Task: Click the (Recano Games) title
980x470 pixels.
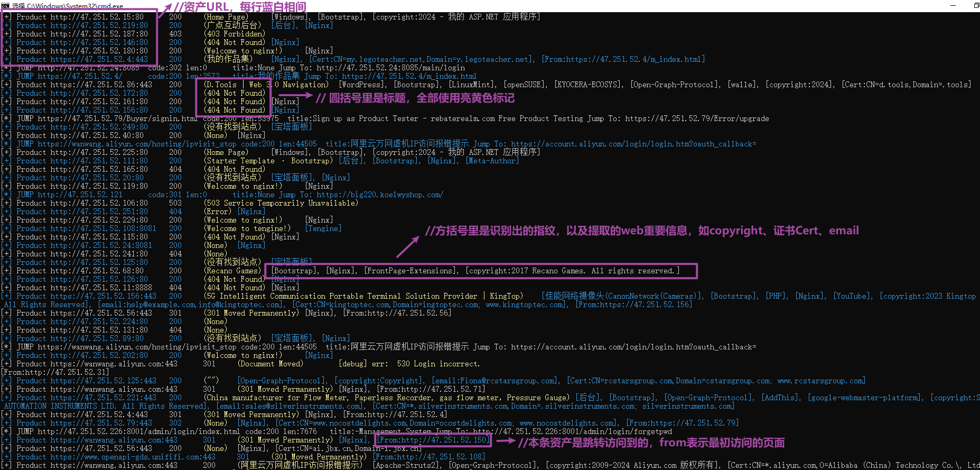Action: 232,271
